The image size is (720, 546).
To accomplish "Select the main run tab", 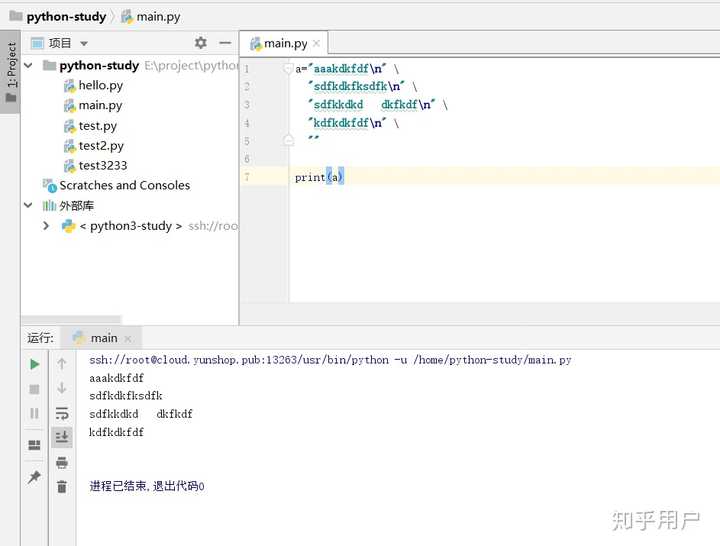I will point(104,338).
